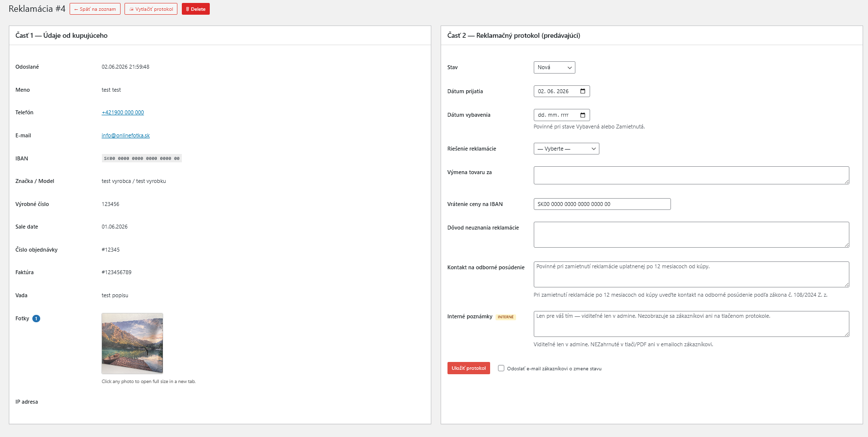Select the sale date 01.06.2026

114,227
